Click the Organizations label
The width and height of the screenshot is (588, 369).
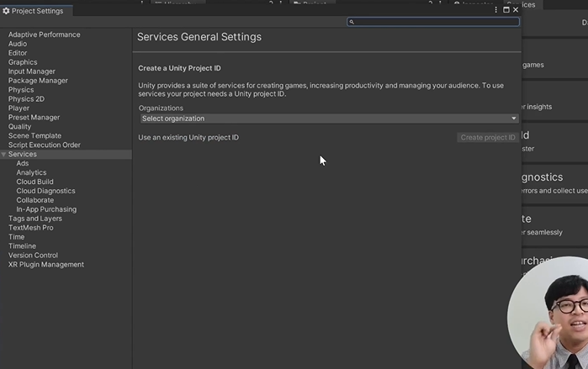(x=161, y=108)
